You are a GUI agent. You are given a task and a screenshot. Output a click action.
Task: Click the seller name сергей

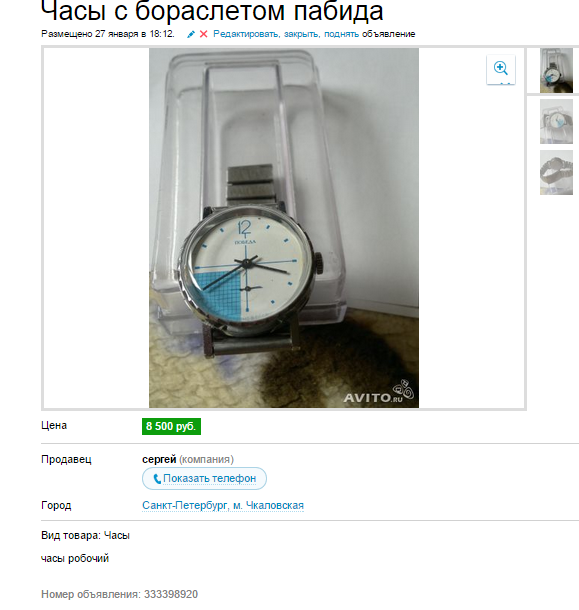[159, 459]
